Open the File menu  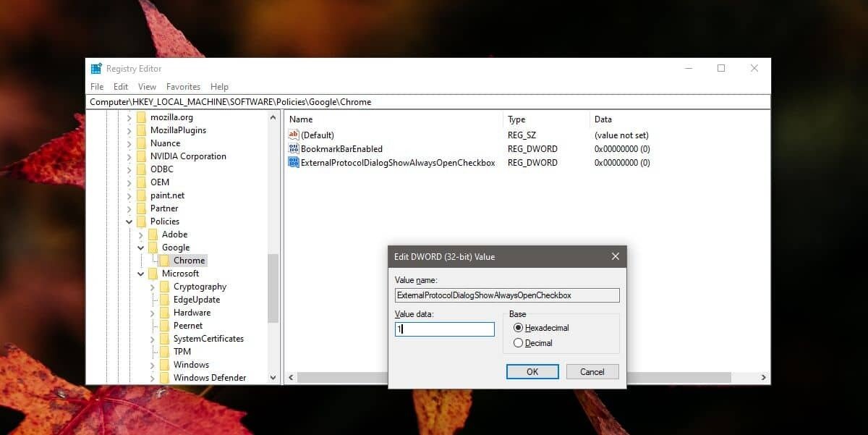tap(97, 87)
